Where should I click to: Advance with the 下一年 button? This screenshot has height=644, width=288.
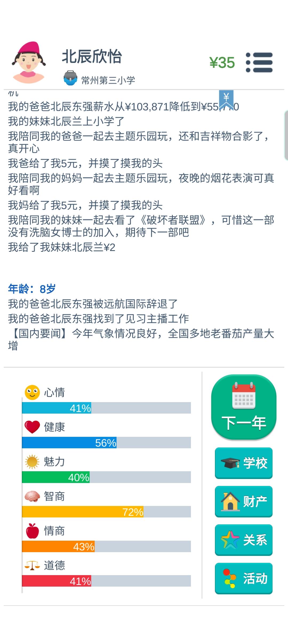click(244, 407)
